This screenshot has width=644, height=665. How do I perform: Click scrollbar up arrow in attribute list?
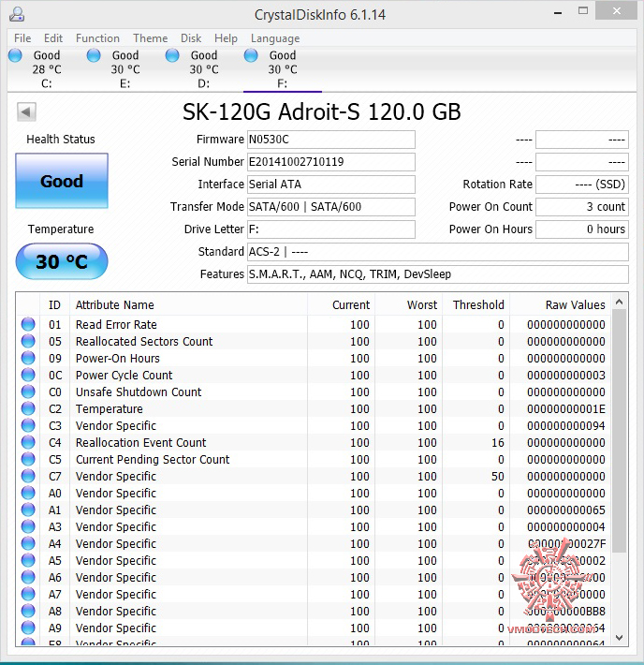point(619,302)
